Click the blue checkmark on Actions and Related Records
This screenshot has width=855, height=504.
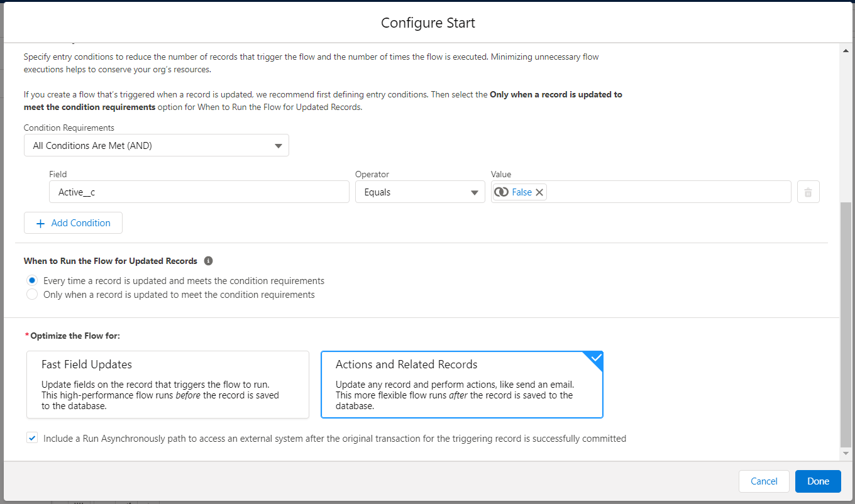(595, 356)
